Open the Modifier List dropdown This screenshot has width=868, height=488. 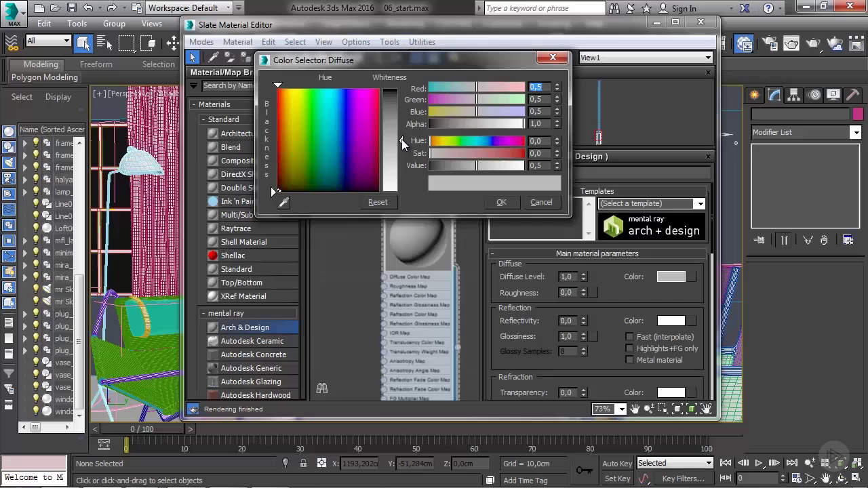[806, 132]
